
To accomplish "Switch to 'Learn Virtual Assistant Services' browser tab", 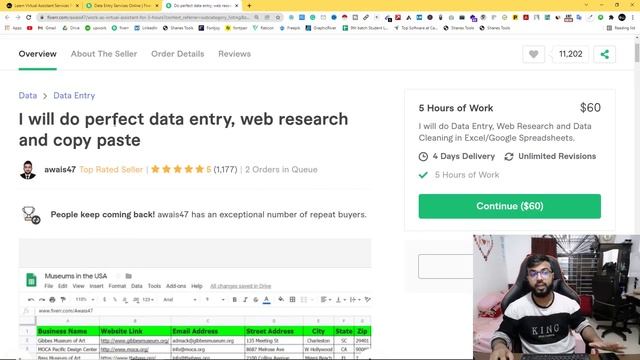I will tap(42, 6).
